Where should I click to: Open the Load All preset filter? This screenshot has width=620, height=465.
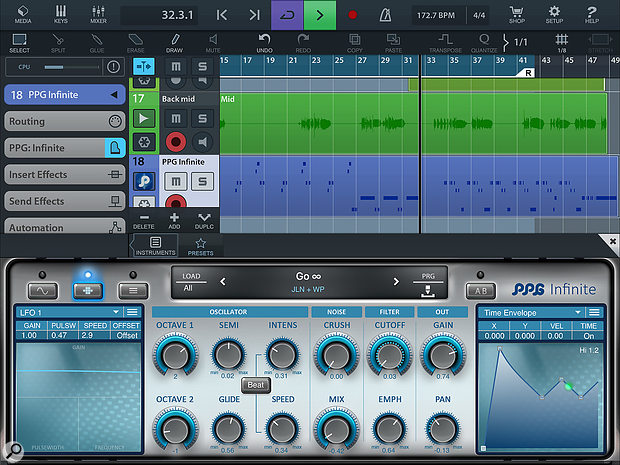point(191,282)
